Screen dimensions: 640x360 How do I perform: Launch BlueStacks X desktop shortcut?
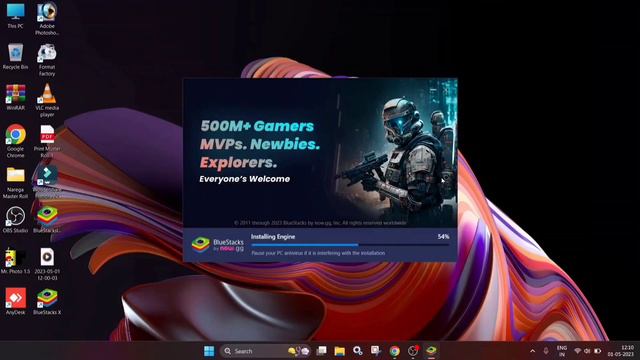[x=47, y=301]
